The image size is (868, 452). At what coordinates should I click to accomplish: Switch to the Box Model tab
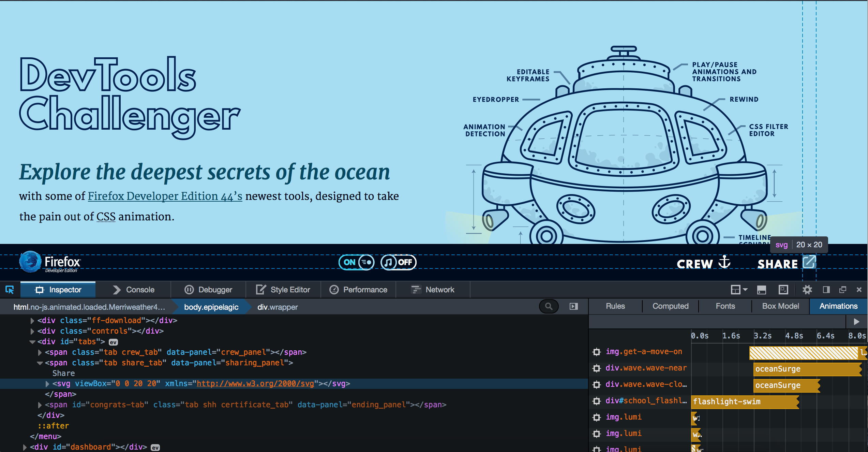780,306
